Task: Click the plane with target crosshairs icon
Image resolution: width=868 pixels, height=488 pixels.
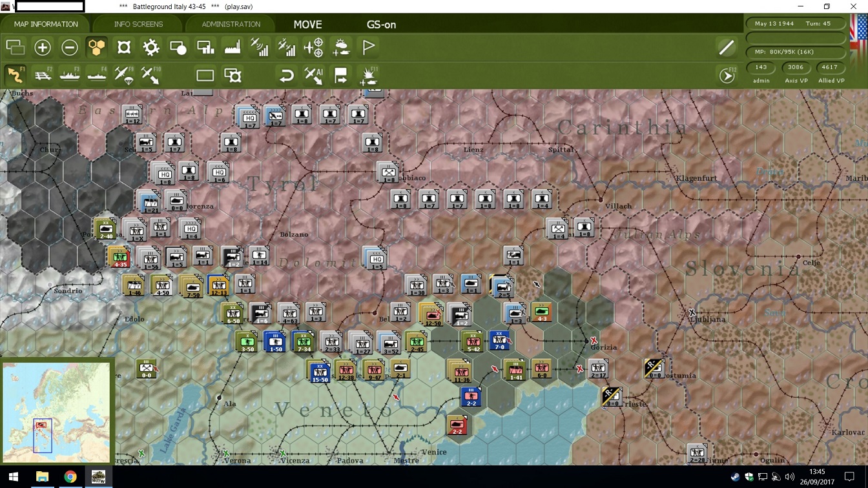Action: coord(314,47)
